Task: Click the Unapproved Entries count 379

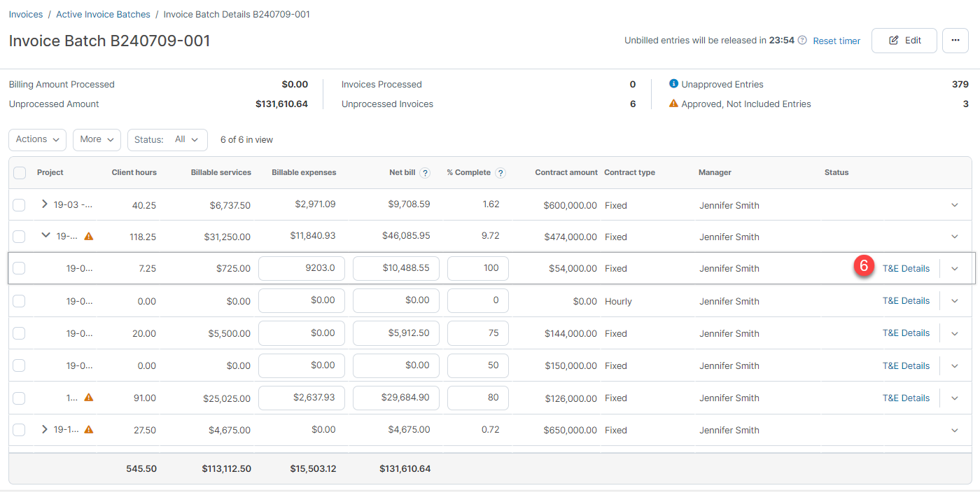Action: pos(960,84)
